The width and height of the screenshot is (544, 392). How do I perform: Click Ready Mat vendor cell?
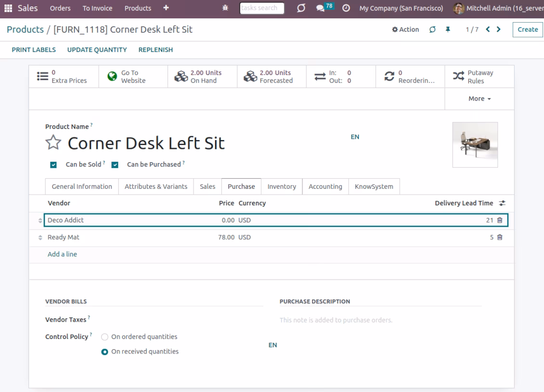tap(64, 237)
